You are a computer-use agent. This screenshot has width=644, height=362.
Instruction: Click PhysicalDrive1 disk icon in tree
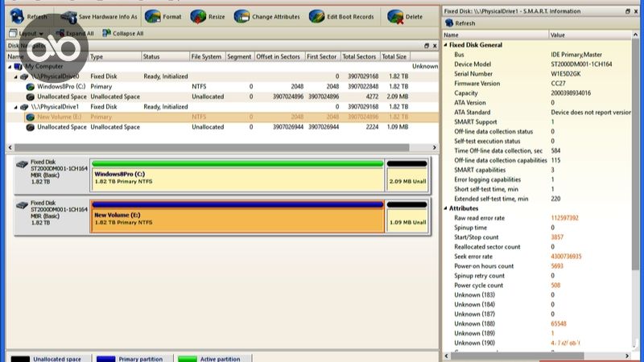(24, 107)
